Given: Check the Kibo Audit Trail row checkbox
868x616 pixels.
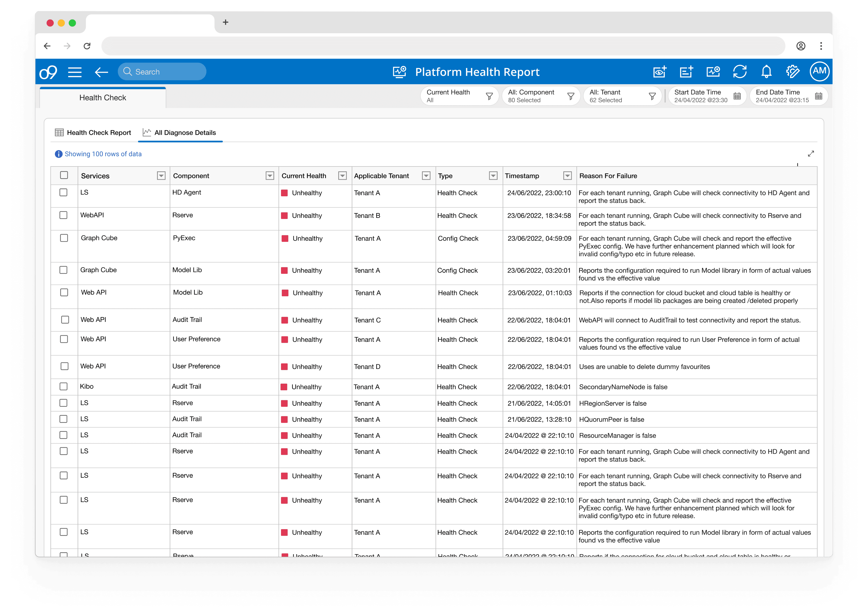Looking at the screenshot, I should 63,386.
